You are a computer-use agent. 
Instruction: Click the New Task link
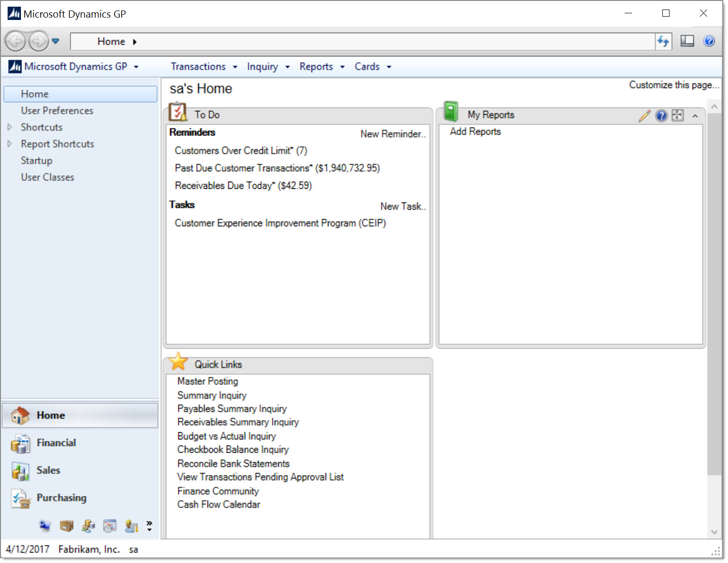pyautogui.click(x=403, y=206)
